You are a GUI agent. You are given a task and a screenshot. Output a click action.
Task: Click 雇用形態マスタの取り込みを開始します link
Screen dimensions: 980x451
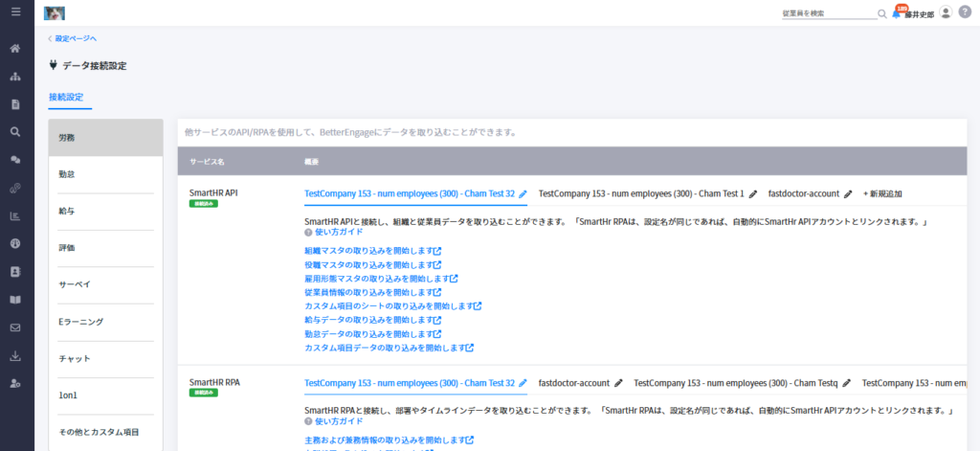coord(381,279)
